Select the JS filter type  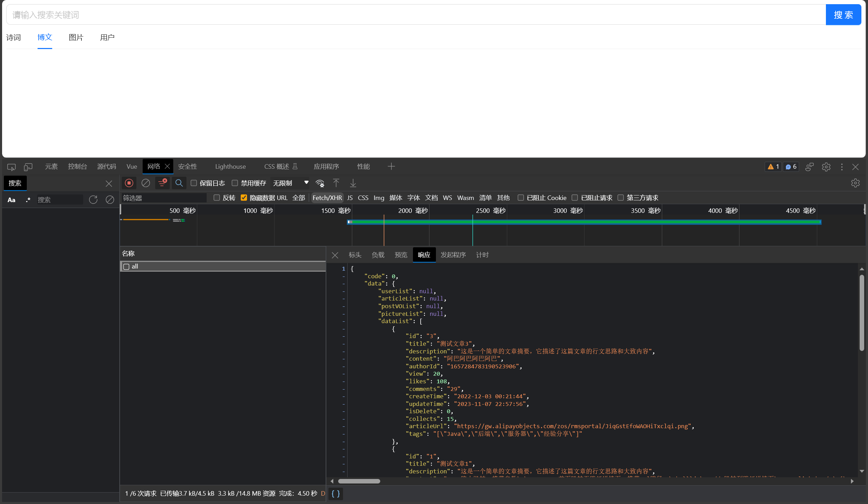(x=350, y=198)
